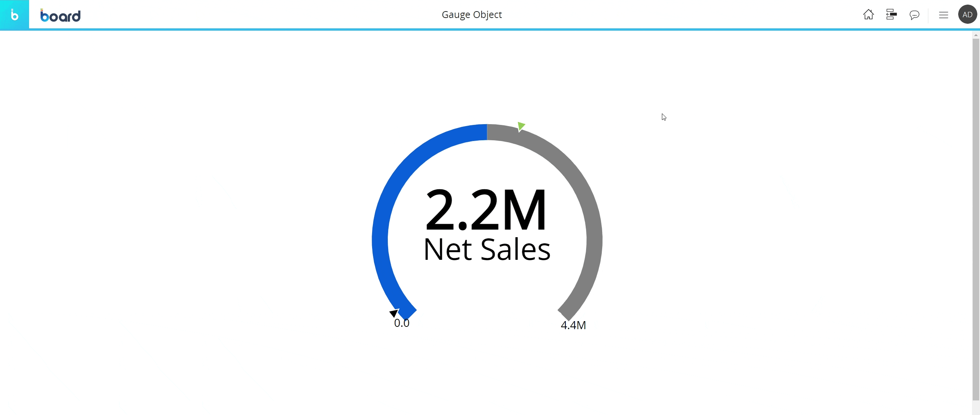Click the 0.0 minimum scale label
The image size is (980, 415).
(x=402, y=323)
